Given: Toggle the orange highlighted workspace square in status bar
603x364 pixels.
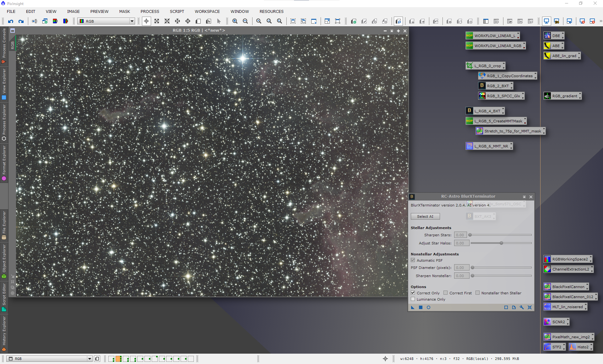Looking at the screenshot, I should point(118,359).
